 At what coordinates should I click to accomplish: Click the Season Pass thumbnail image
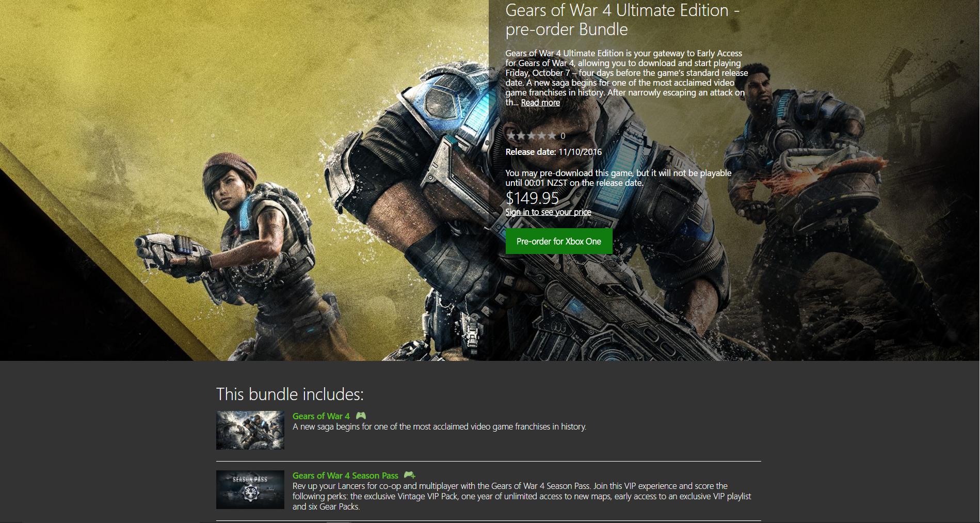pos(250,489)
